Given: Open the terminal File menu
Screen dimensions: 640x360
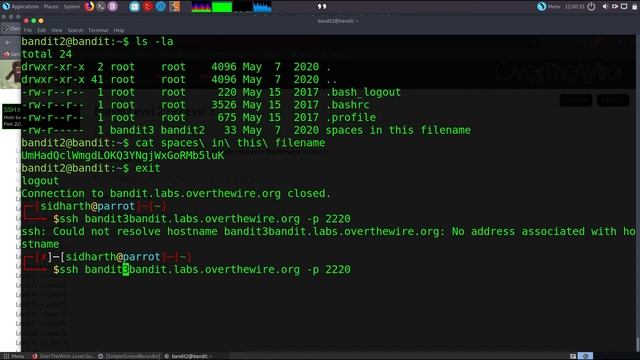Looking at the screenshot, I should point(27,30).
